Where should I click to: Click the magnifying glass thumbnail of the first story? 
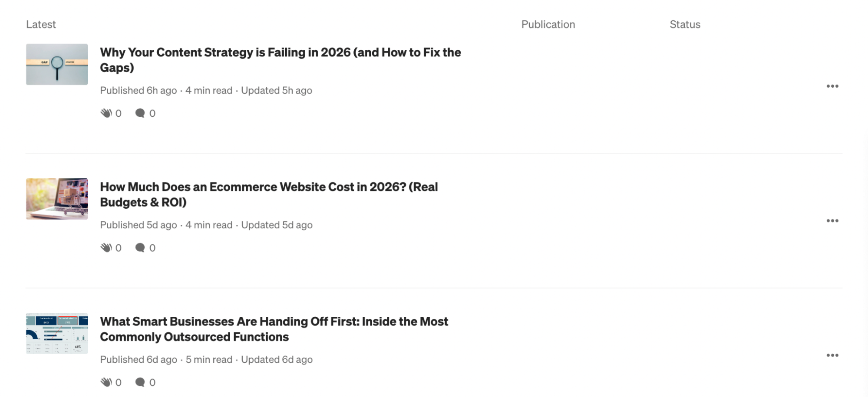56,64
